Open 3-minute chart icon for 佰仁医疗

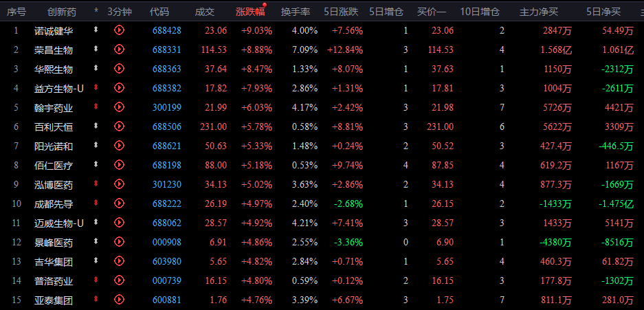click(x=119, y=165)
